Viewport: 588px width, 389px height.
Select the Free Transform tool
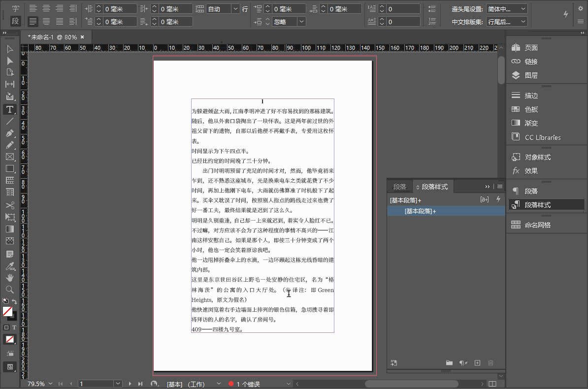point(10,217)
